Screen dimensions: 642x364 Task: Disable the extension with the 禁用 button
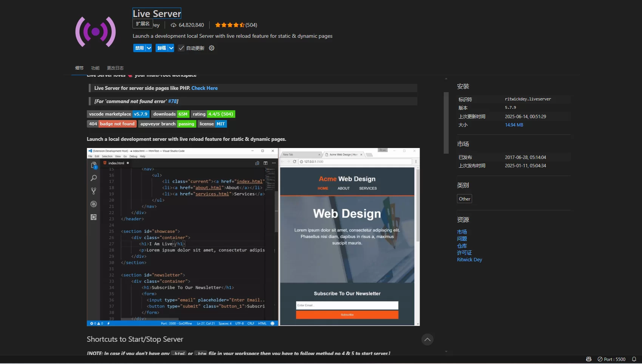pos(139,48)
